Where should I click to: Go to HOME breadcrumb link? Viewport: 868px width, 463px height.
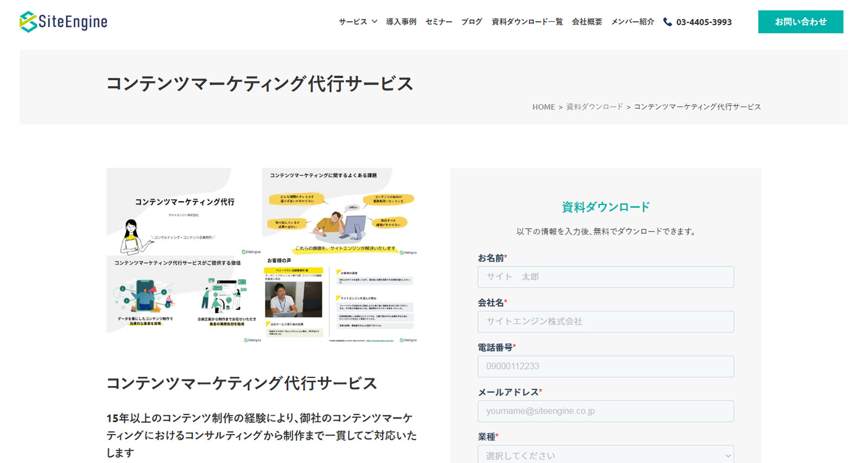pyautogui.click(x=543, y=107)
